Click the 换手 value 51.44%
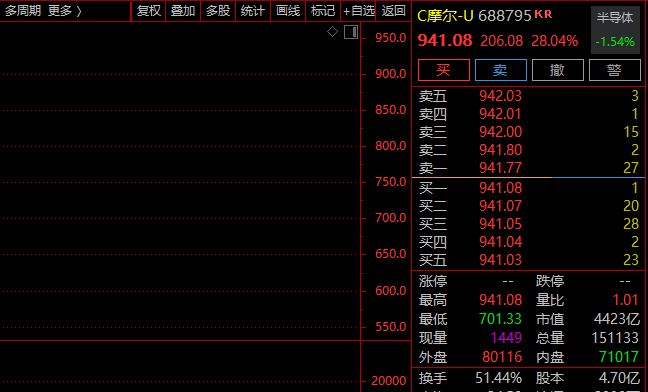The width and height of the screenshot is (648, 392). pos(498,378)
